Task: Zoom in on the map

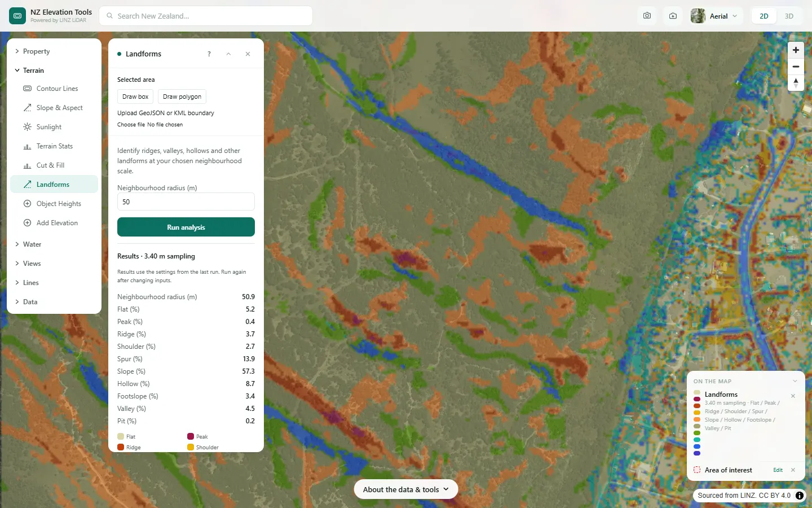Action: pos(796,50)
